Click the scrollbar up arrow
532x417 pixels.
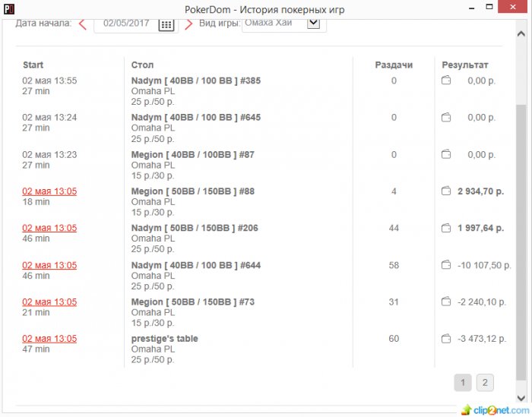click(x=521, y=34)
